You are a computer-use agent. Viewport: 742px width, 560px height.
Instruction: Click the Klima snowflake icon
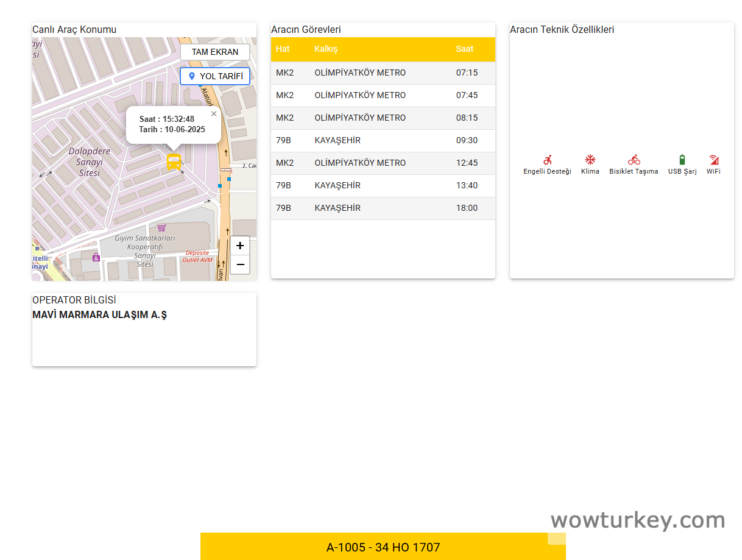pos(590,160)
